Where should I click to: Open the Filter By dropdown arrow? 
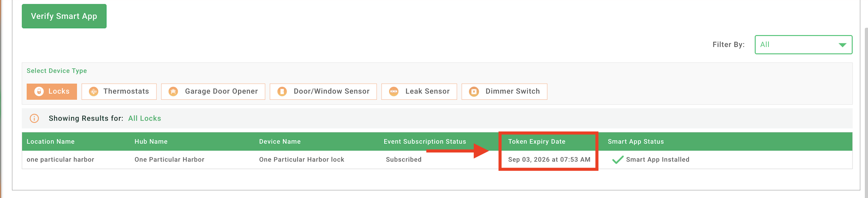(x=842, y=45)
